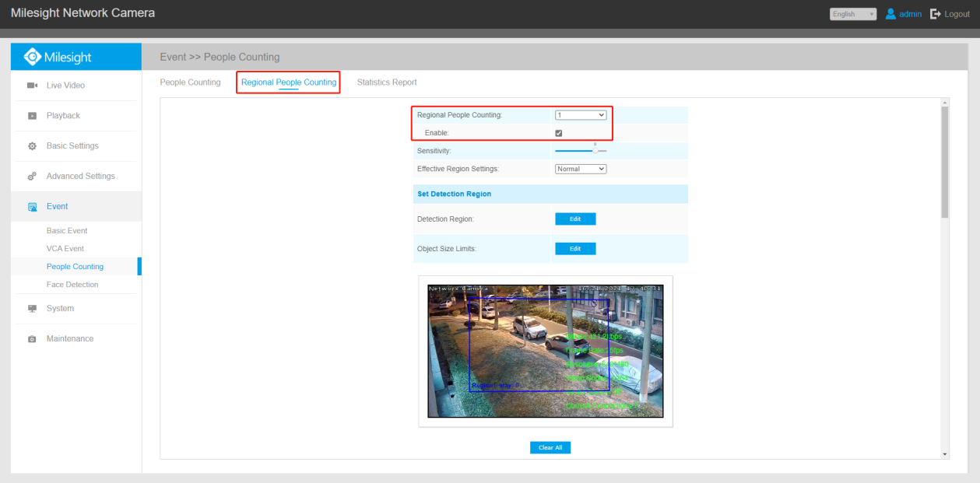Image resolution: width=980 pixels, height=483 pixels.
Task: Click the scrollbar up arrow
Action: (x=945, y=103)
